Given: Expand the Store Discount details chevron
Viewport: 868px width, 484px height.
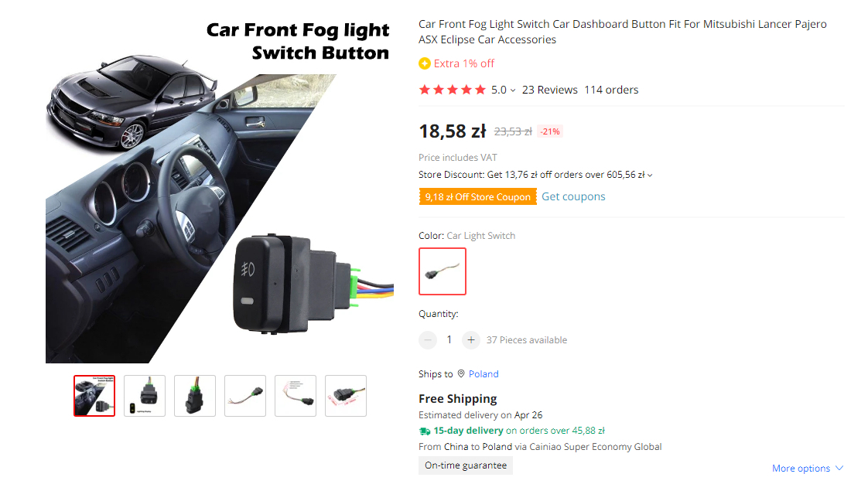Looking at the screenshot, I should pos(650,176).
